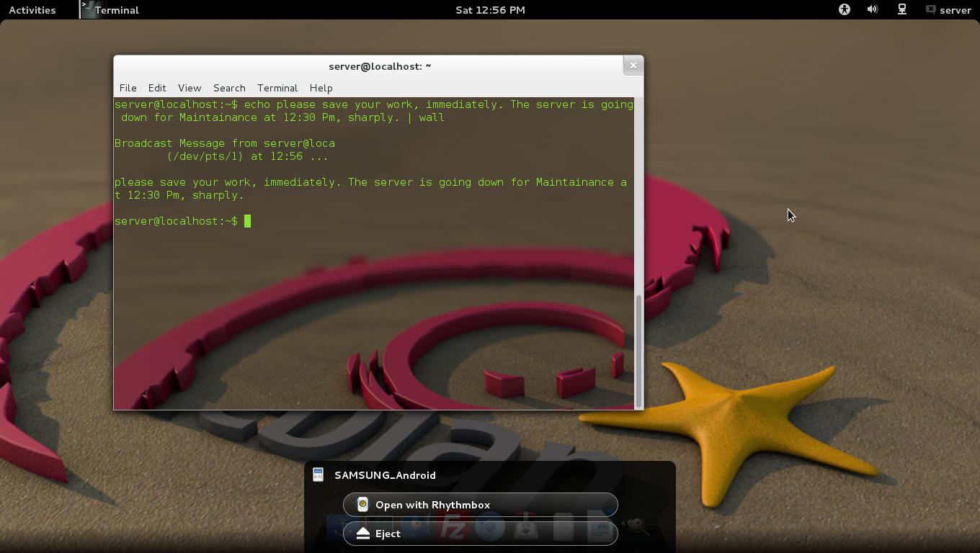
Task: Open the Edit menu
Action: [x=157, y=88]
